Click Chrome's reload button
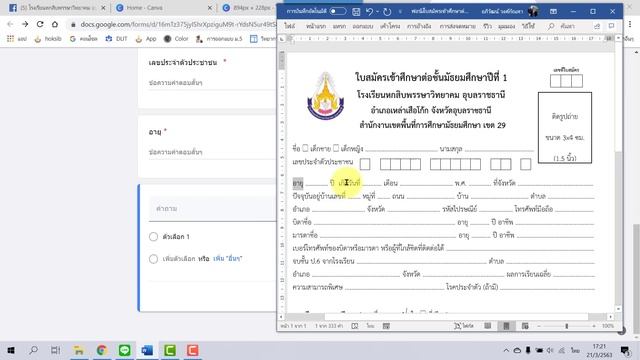The image size is (640, 360). click(40, 24)
